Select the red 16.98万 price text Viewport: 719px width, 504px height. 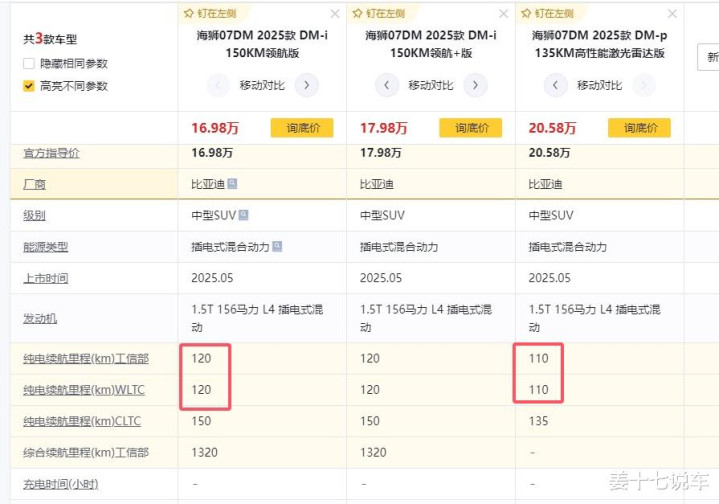coord(215,128)
